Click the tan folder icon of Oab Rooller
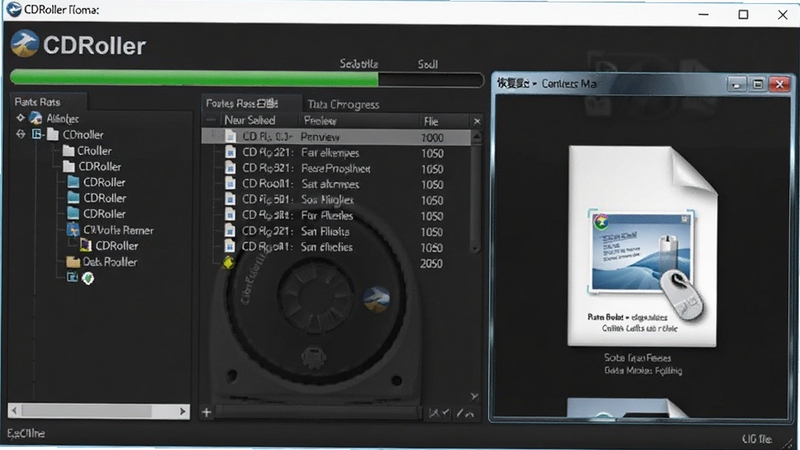The height and width of the screenshot is (450, 800). [73, 262]
